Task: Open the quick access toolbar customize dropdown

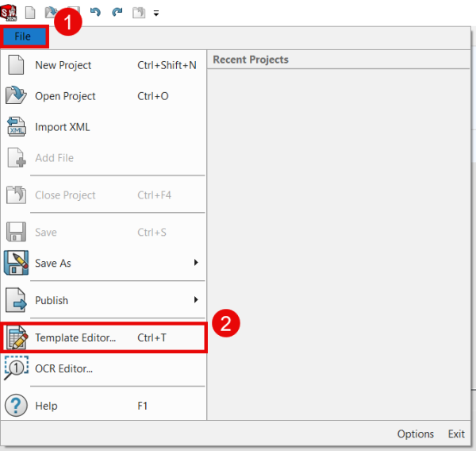Action: (156, 13)
